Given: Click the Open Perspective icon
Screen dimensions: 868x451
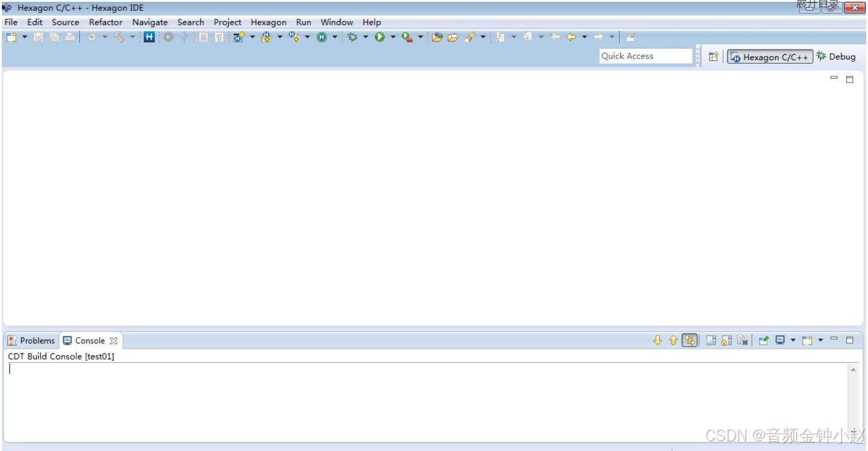Looking at the screenshot, I should pyautogui.click(x=713, y=57).
